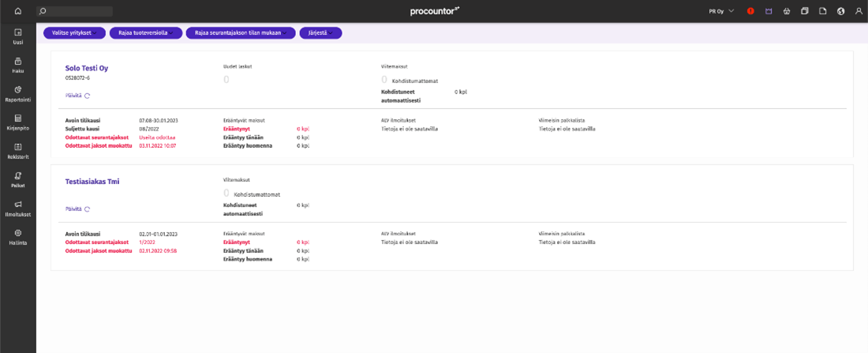Click the document page icon in header
Image resolution: width=868 pixels, height=353 pixels.
pyautogui.click(x=822, y=11)
